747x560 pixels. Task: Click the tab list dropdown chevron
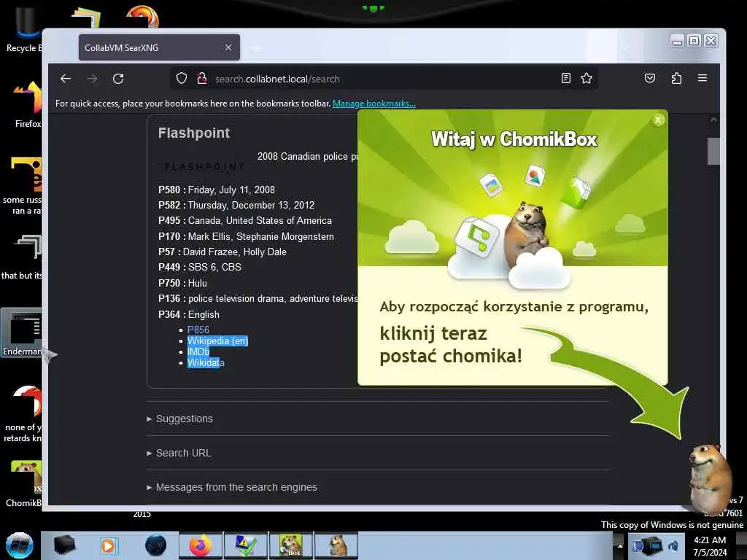pyautogui.click(x=625, y=47)
